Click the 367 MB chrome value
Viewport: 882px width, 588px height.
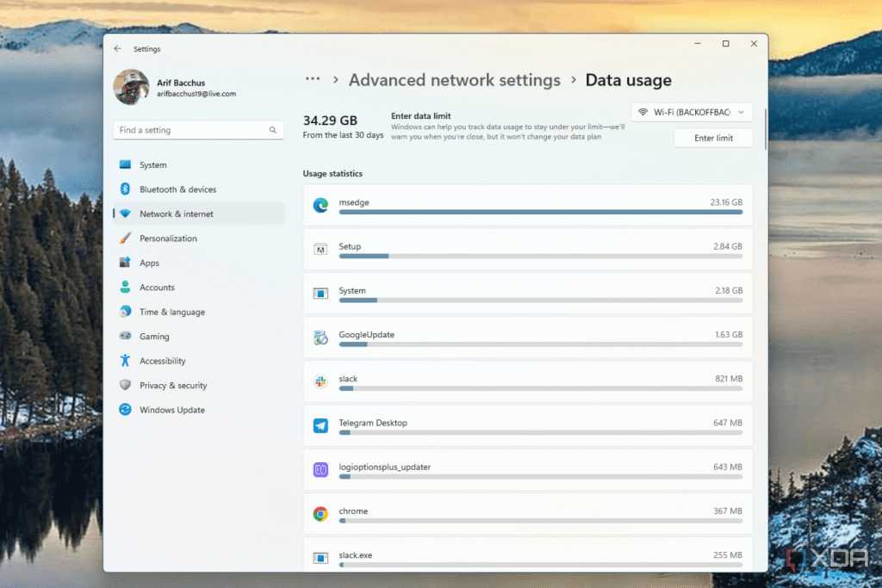[x=728, y=511]
